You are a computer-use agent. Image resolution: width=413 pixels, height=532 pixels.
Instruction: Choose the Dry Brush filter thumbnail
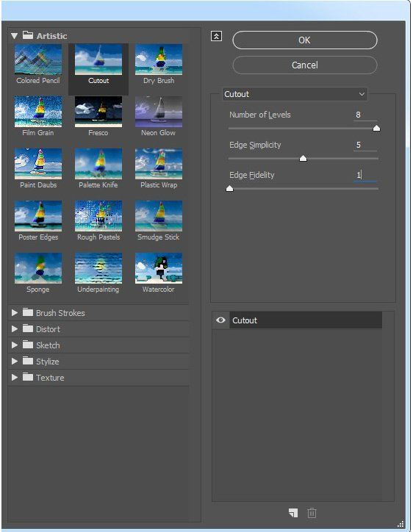point(159,60)
